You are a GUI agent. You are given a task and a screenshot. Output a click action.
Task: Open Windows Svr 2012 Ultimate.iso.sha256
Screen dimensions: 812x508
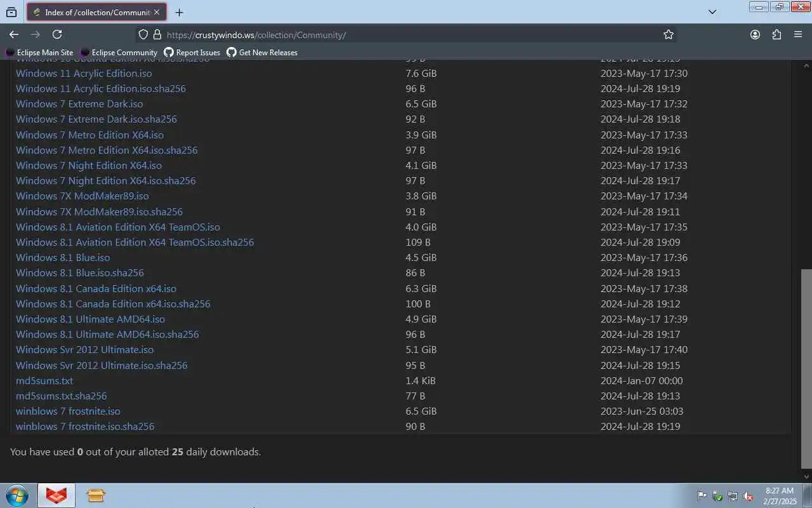point(101,365)
